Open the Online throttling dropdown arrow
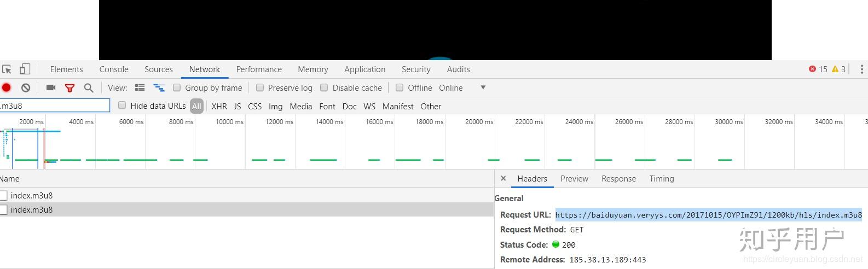Image resolution: width=868 pixels, height=269 pixels. point(483,87)
